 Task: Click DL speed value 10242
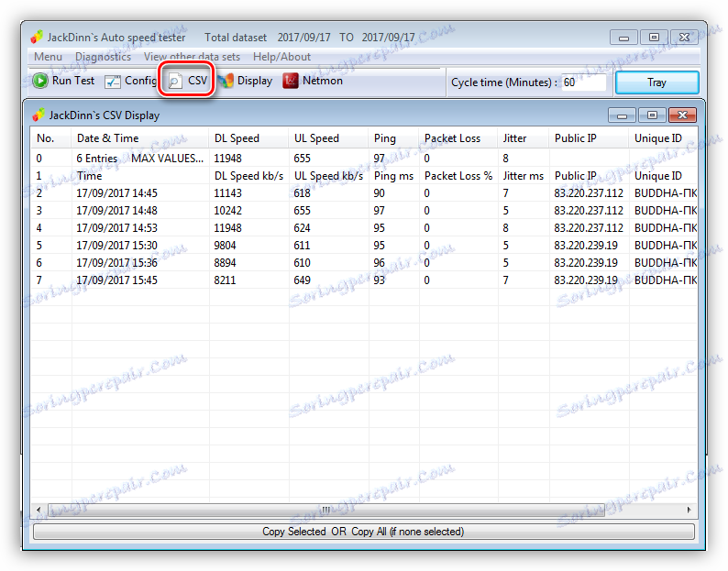point(227,211)
